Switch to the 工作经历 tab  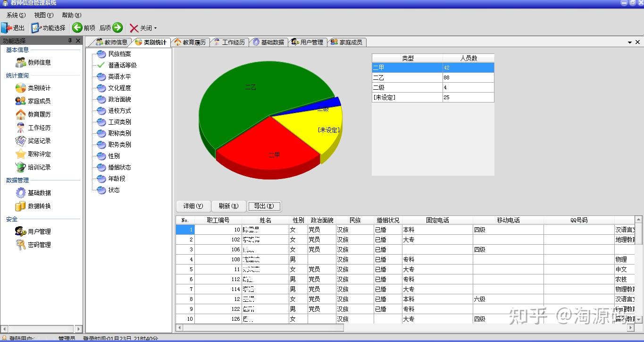pyautogui.click(x=229, y=42)
